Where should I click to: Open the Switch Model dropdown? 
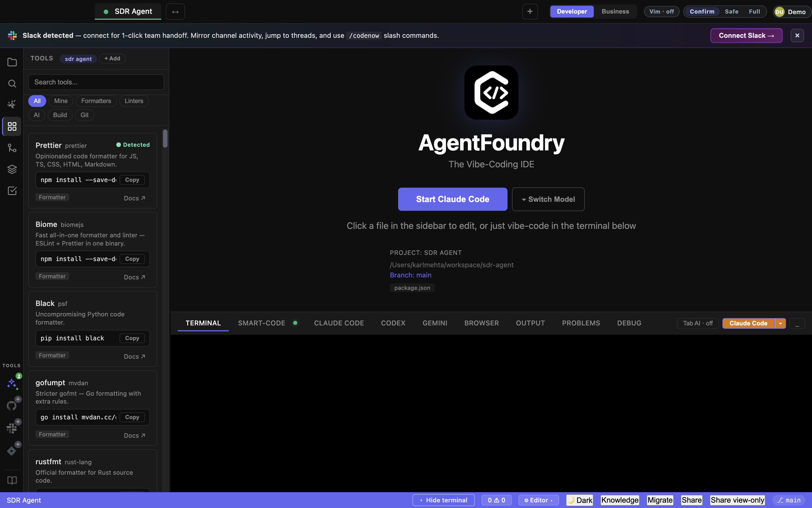548,199
